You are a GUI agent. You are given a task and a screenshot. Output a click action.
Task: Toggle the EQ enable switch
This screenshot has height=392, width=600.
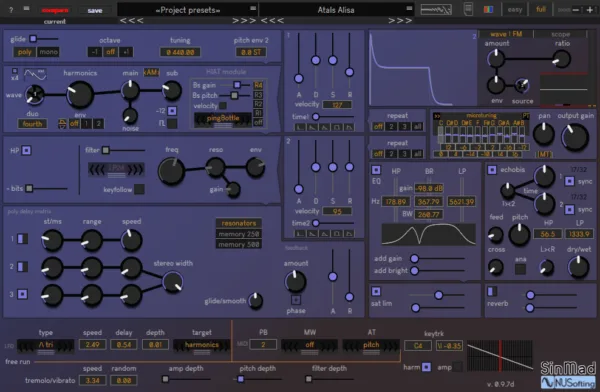(x=376, y=170)
